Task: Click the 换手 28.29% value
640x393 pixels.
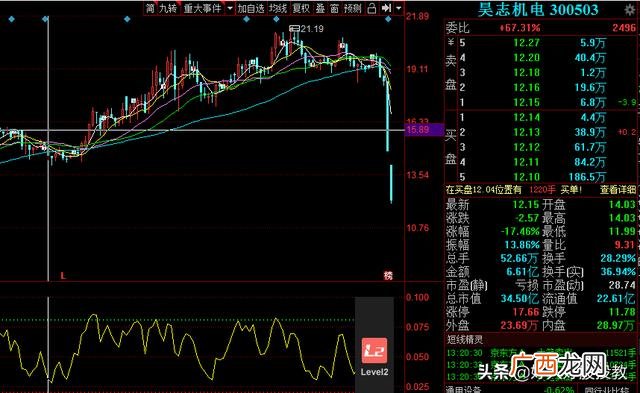Action: coord(618,258)
